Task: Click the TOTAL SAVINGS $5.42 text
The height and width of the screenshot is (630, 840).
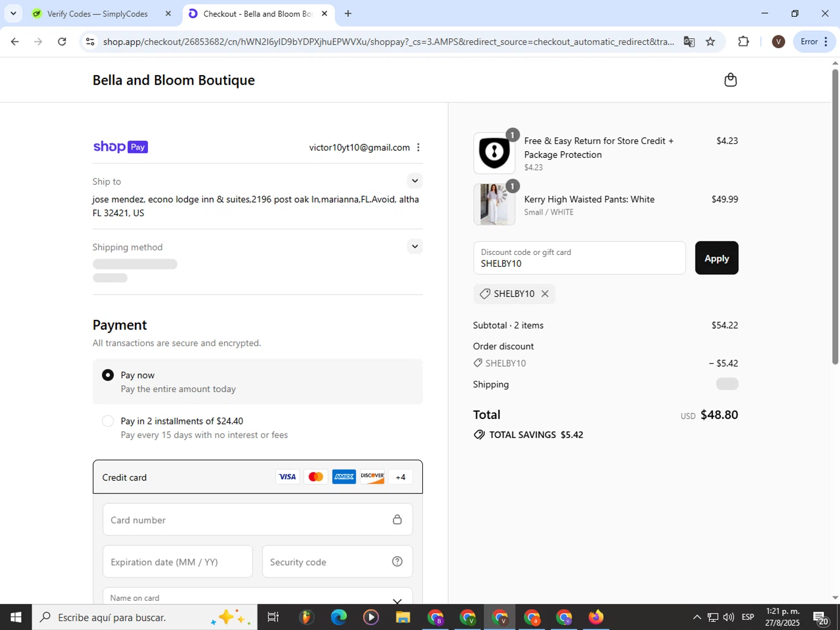Action: (x=536, y=435)
